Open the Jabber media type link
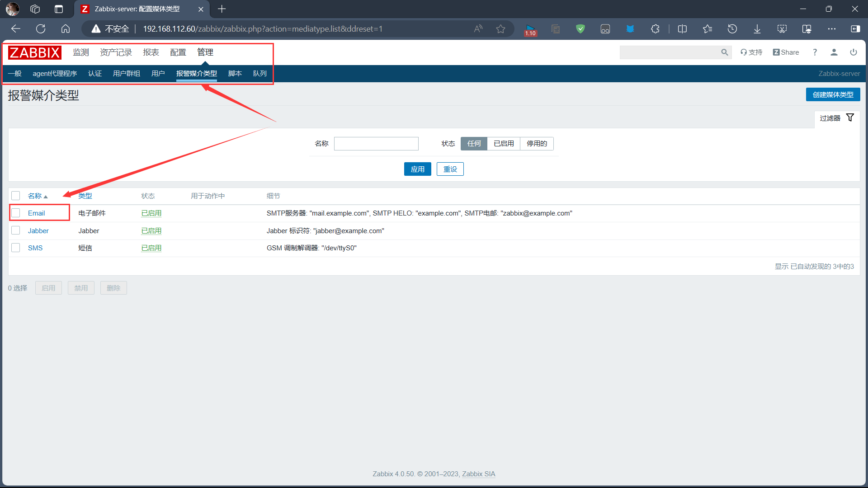Viewport: 868px width, 488px height. coord(38,231)
